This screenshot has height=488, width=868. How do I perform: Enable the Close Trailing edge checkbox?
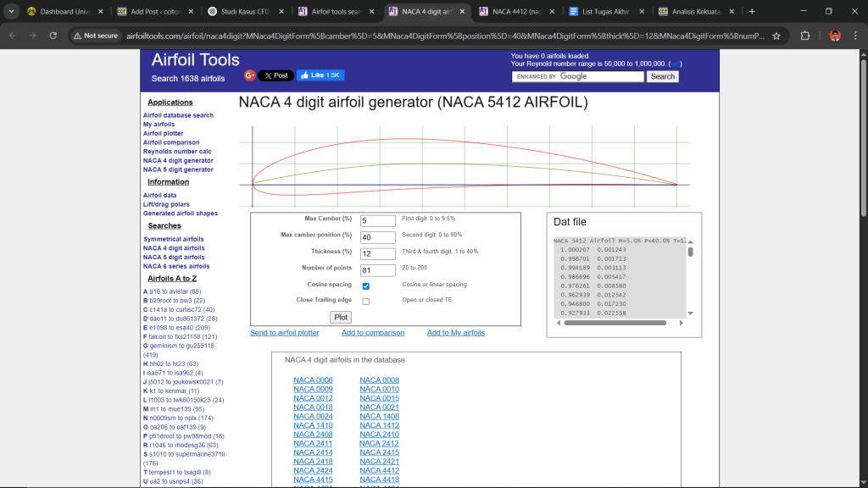[366, 302]
